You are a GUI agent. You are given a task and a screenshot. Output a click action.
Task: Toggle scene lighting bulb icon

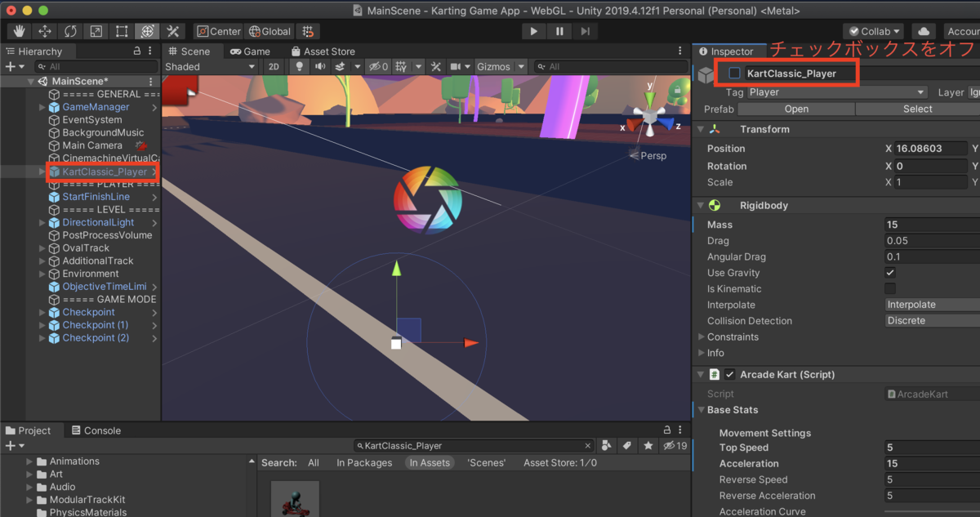[x=300, y=66]
